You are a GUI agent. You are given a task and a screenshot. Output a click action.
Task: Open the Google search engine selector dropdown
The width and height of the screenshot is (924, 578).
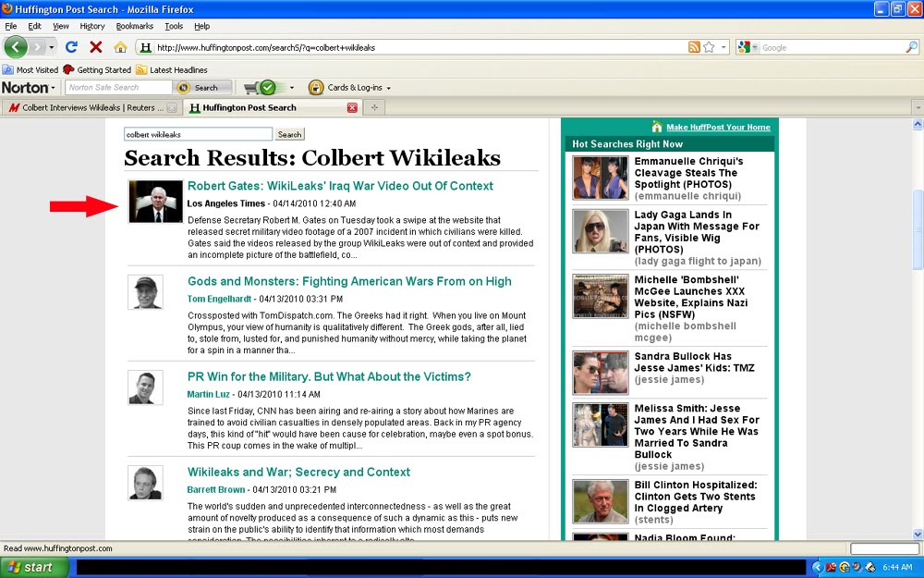pyautogui.click(x=749, y=47)
